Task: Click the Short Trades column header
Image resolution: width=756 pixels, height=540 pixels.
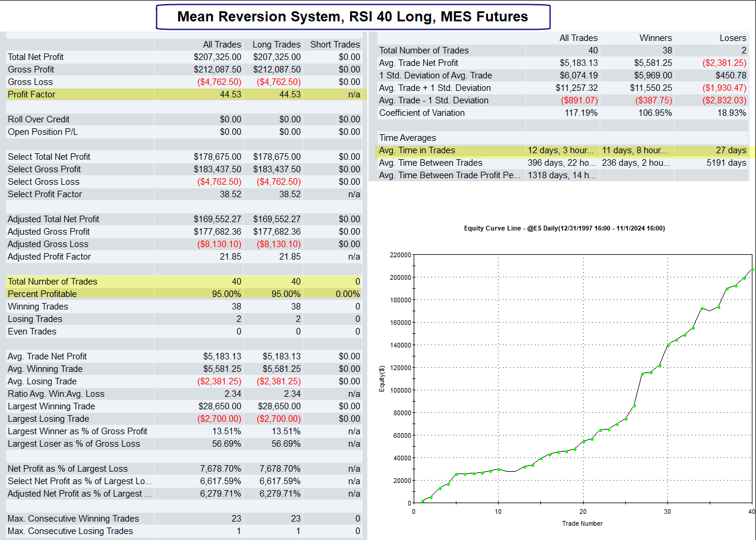Action: tap(335, 45)
